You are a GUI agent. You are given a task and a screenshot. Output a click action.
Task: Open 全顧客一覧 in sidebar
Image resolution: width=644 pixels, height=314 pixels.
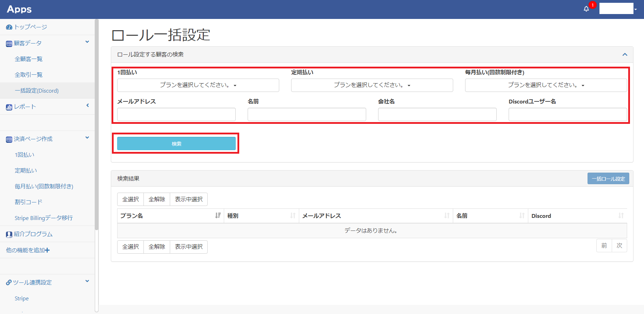coord(28,59)
